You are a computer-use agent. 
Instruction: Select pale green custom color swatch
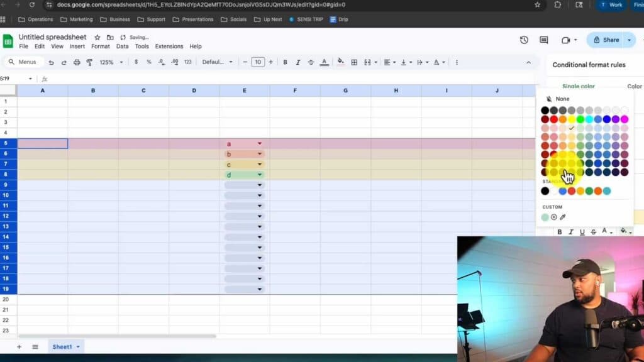545,217
